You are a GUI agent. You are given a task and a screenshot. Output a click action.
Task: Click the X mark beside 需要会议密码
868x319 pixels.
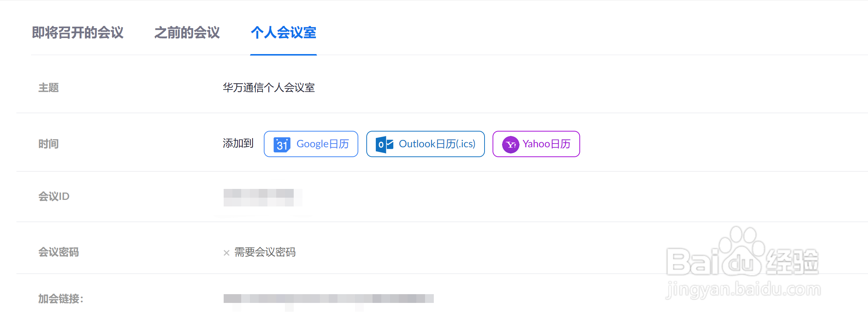(x=227, y=252)
